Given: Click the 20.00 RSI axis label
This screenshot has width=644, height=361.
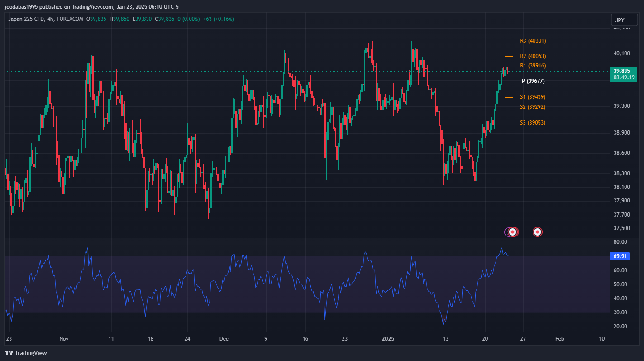Looking at the screenshot, I should [620, 327].
